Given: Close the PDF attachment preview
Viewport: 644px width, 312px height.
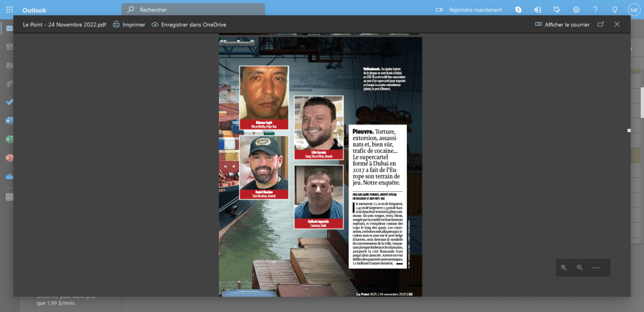Looking at the screenshot, I should (617, 25).
